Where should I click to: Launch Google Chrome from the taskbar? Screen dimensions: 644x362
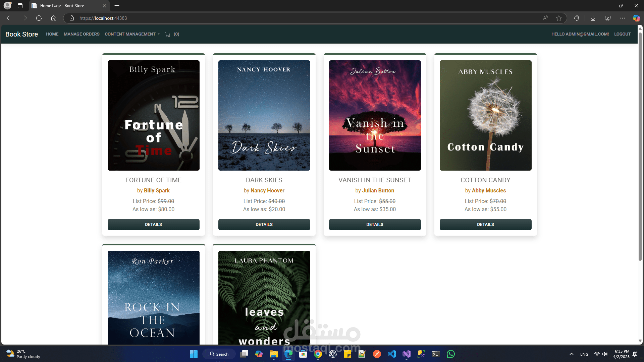click(318, 354)
